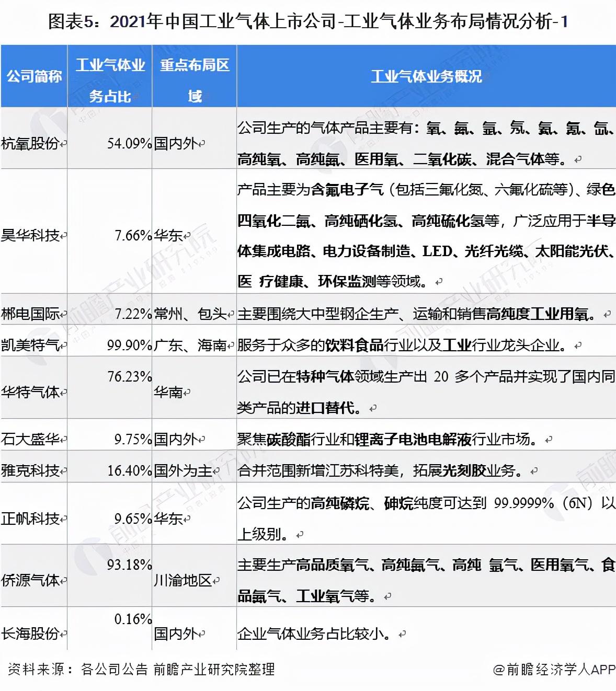Screen dimensions: 616x691
Task: Click the region cell 国外为主
Action: tap(183, 470)
